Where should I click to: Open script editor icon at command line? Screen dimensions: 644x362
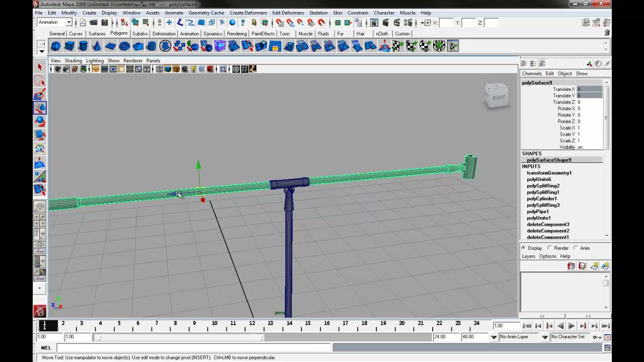point(607,348)
